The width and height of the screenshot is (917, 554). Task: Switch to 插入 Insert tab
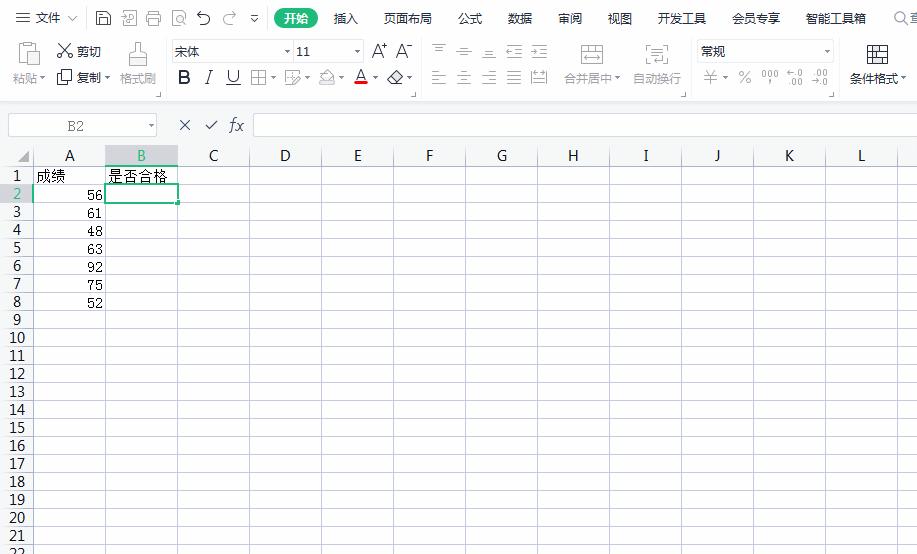(x=346, y=19)
